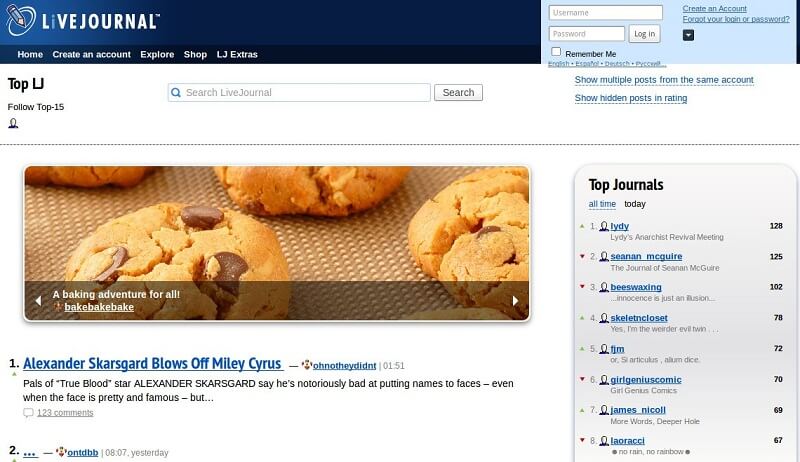
Task: Click community icon next to ohnotheydidnt
Action: [x=307, y=365]
